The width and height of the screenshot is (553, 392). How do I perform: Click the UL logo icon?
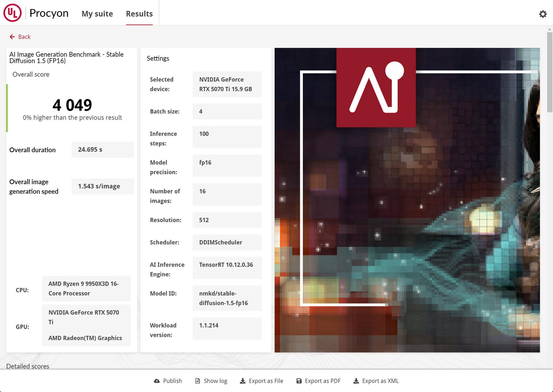12,13
